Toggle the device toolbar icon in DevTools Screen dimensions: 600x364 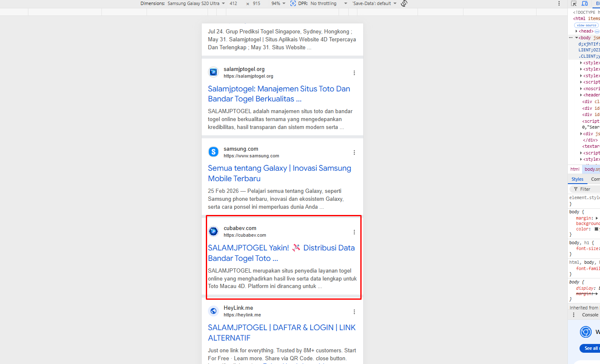pyautogui.click(x=585, y=3)
